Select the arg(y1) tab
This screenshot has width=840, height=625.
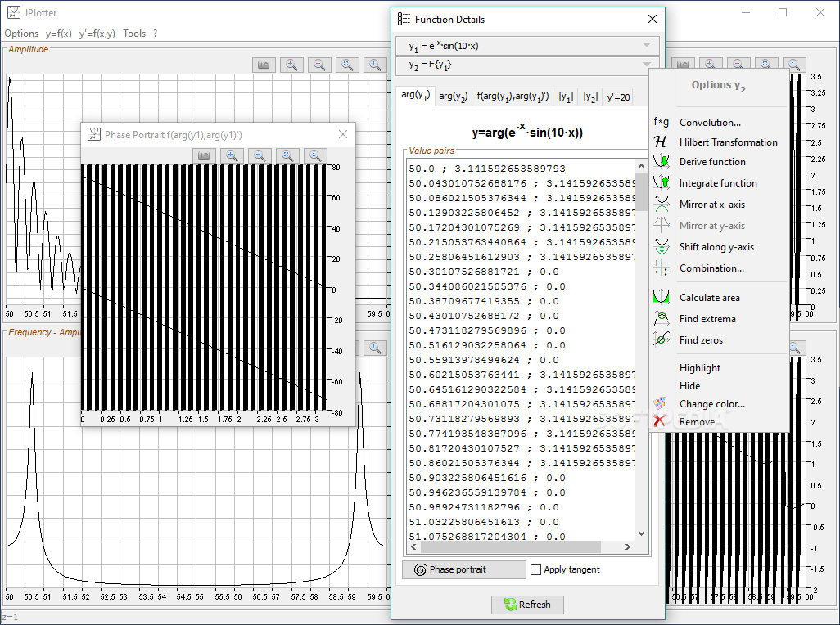pos(416,96)
